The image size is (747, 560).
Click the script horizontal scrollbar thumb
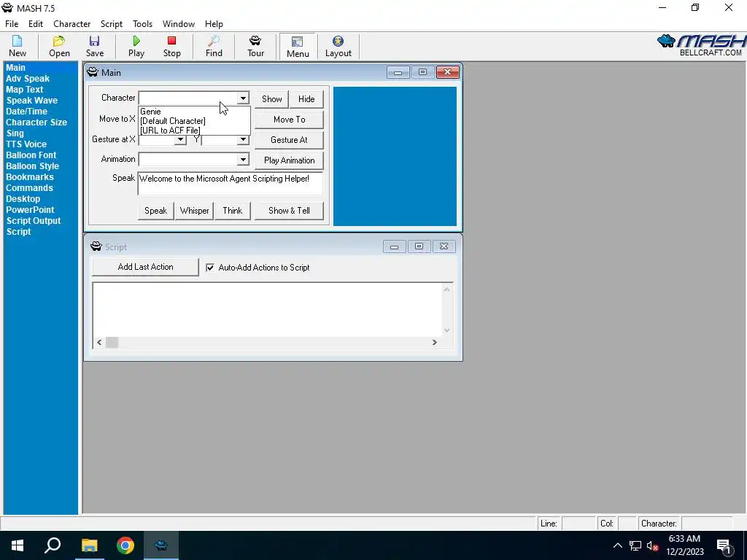112,343
